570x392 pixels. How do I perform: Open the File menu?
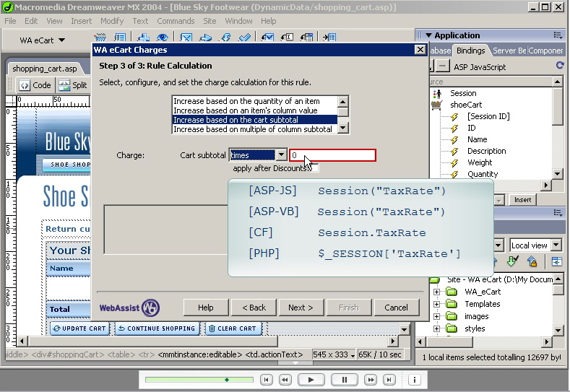tap(10, 21)
